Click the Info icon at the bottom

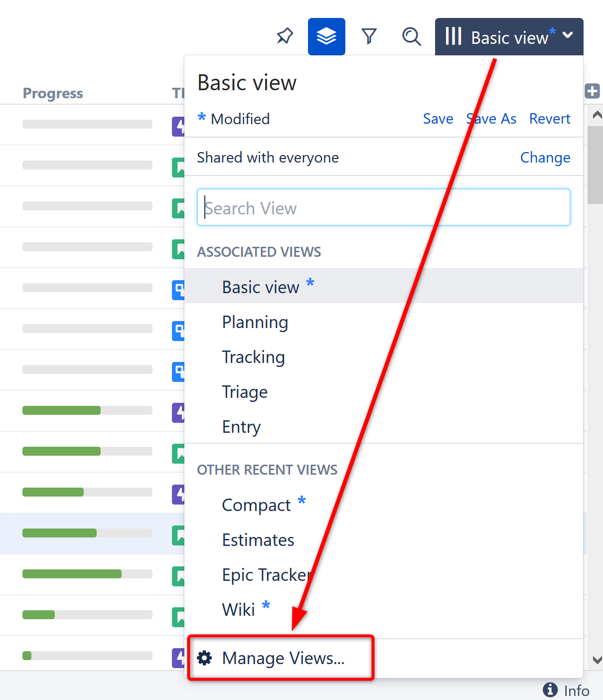[x=550, y=690]
